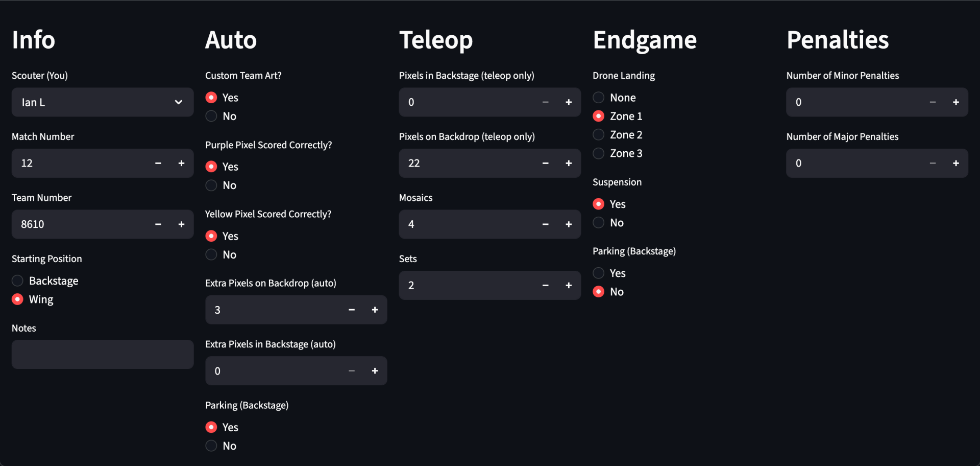Image resolution: width=980 pixels, height=466 pixels.
Task: Select Backstage as Starting Position
Action: [45, 281]
